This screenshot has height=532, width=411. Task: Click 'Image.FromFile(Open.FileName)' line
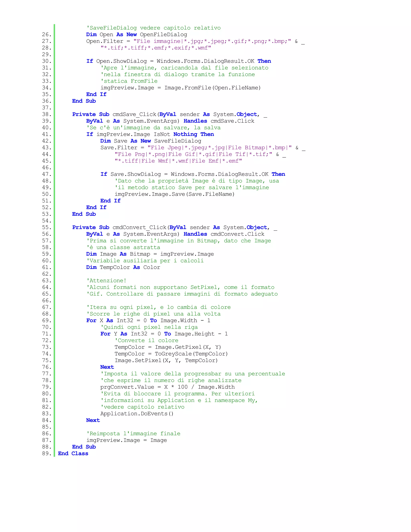coord(181,88)
